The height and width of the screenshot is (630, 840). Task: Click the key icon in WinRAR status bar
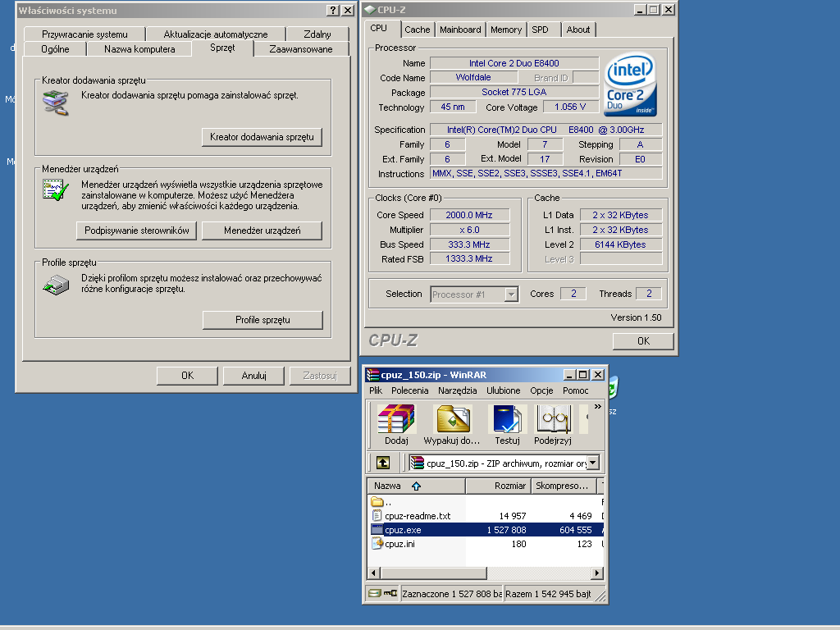390,593
